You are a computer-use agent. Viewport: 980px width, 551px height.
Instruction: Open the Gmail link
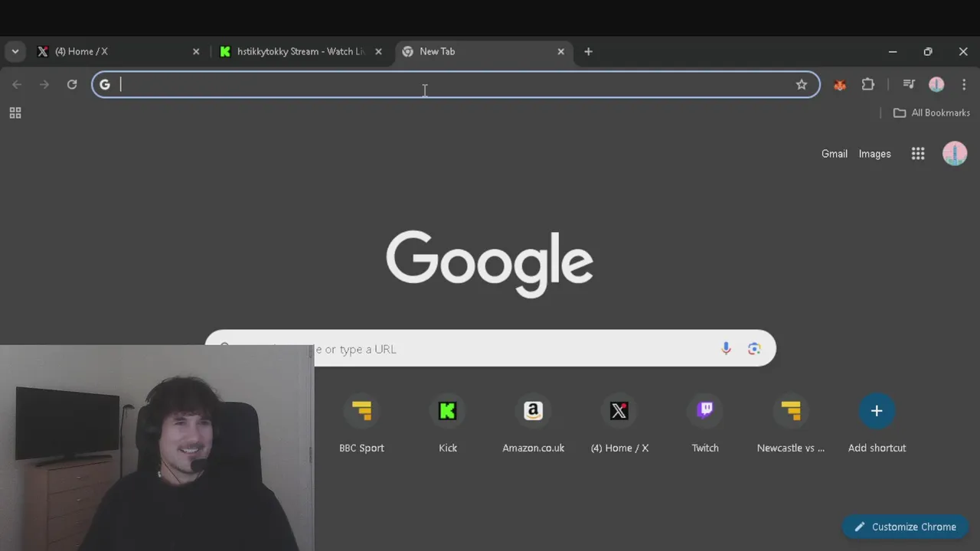835,154
